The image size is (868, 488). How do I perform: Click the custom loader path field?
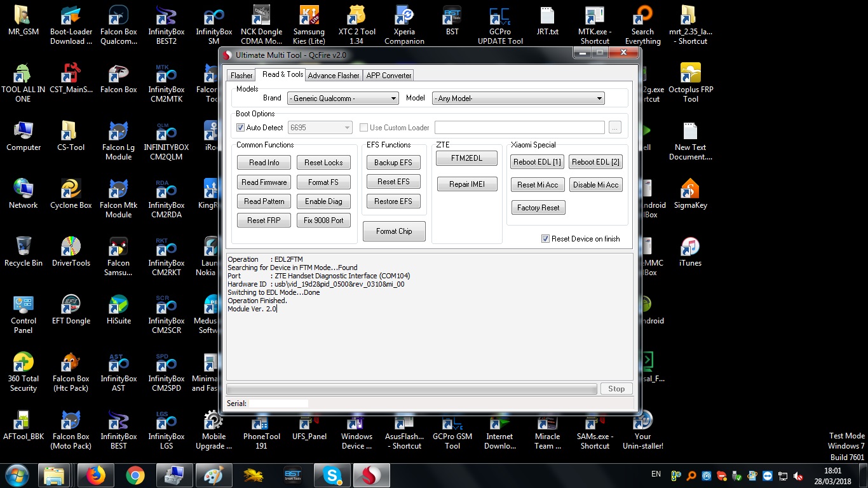click(519, 128)
